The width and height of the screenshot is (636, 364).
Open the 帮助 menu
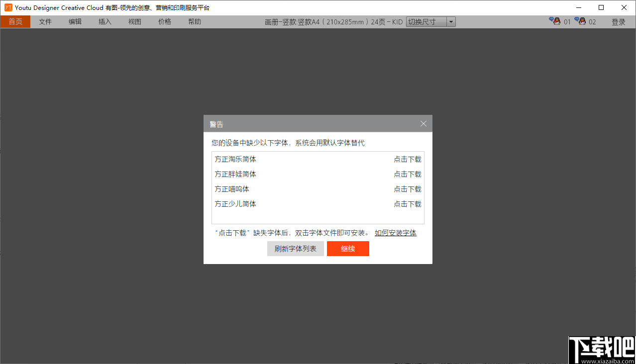195,21
